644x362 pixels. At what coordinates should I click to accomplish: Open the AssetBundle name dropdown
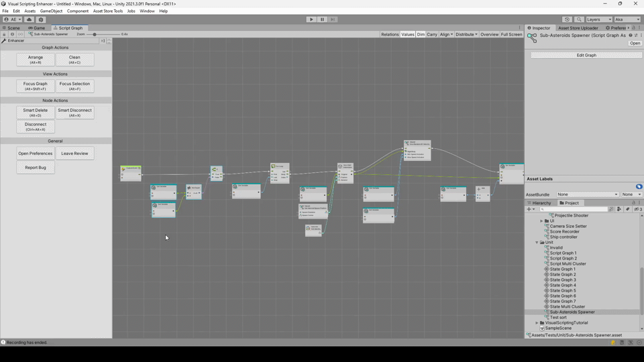pyautogui.click(x=588, y=194)
